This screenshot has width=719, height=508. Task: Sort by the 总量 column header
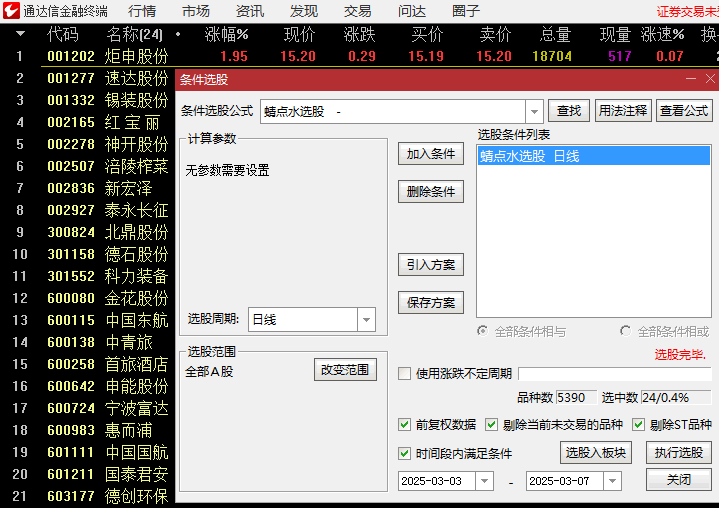(555, 34)
